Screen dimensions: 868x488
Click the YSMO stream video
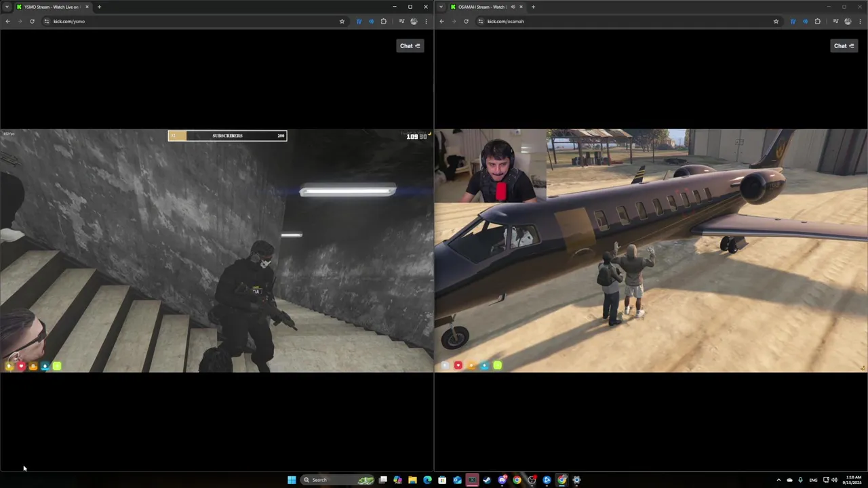click(x=216, y=250)
